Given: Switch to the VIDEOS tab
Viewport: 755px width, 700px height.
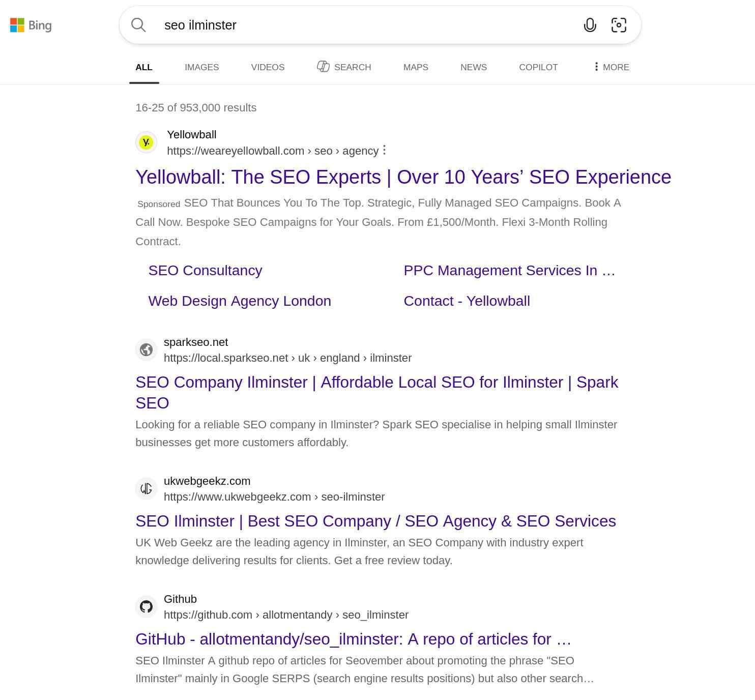Looking at the screenshot, I should (267, 67).
